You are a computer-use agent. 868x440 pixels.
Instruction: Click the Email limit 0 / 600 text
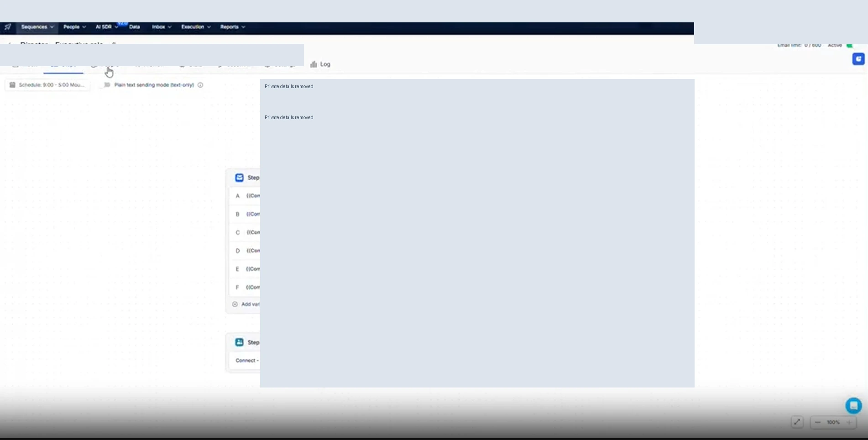(799, 46)
